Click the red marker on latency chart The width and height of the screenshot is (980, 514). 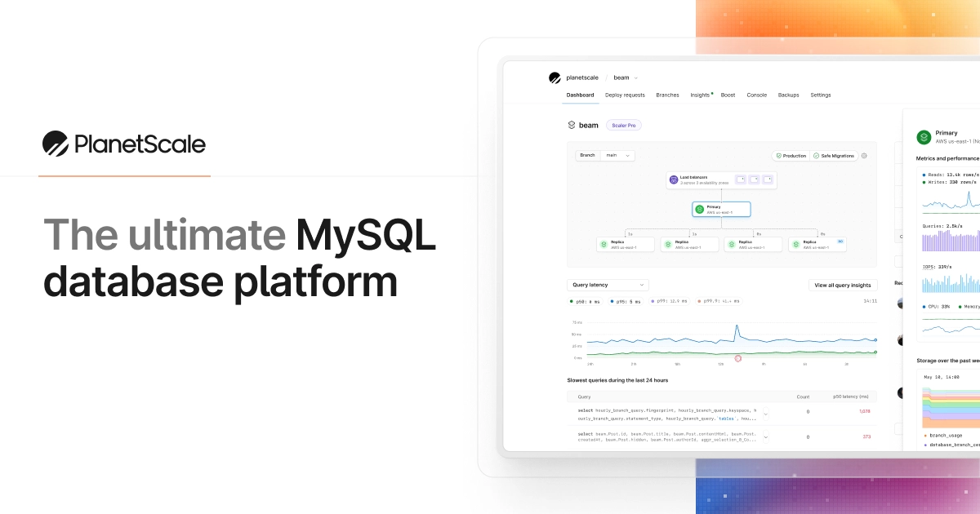point(738,358)
